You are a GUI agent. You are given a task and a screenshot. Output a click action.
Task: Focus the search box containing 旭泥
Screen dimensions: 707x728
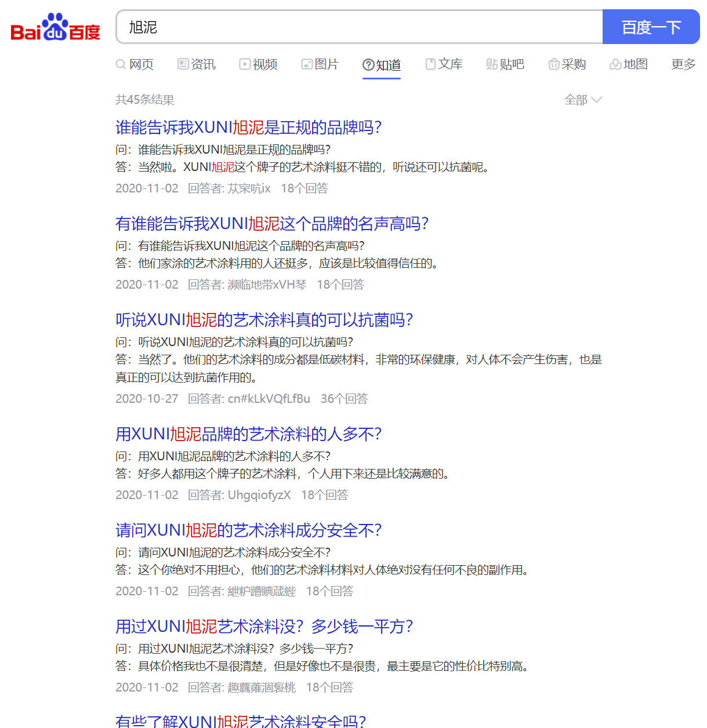pyautogui.click(x=360, y=27)
